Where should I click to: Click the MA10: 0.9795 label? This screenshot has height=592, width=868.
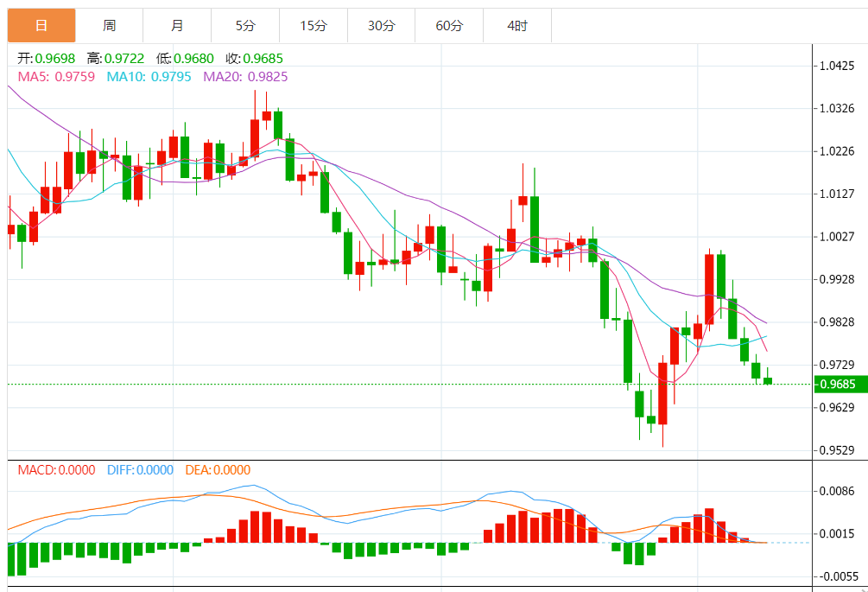[x=149, y=76]
